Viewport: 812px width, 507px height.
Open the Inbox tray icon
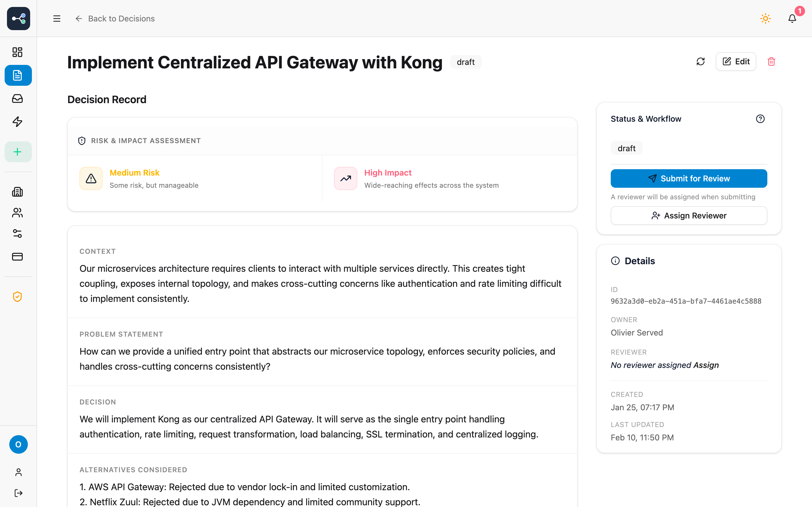18,98
